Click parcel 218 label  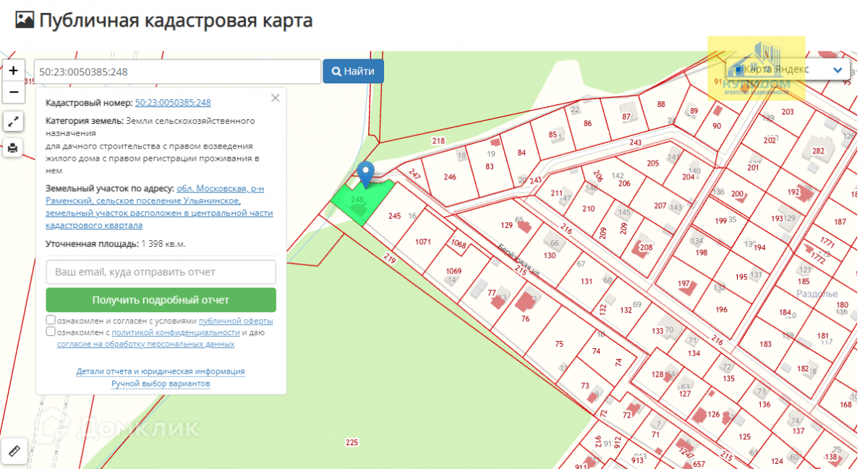click(x=438, y=140)
